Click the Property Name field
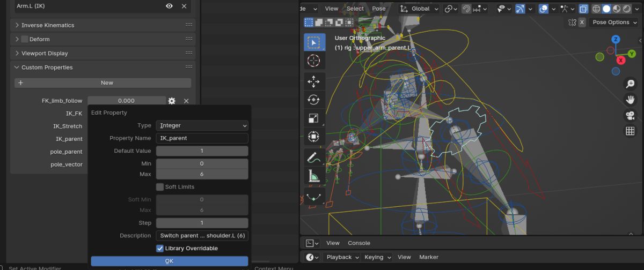The width and height of the screenshot is (644, 270). click(x=202, y=138)
